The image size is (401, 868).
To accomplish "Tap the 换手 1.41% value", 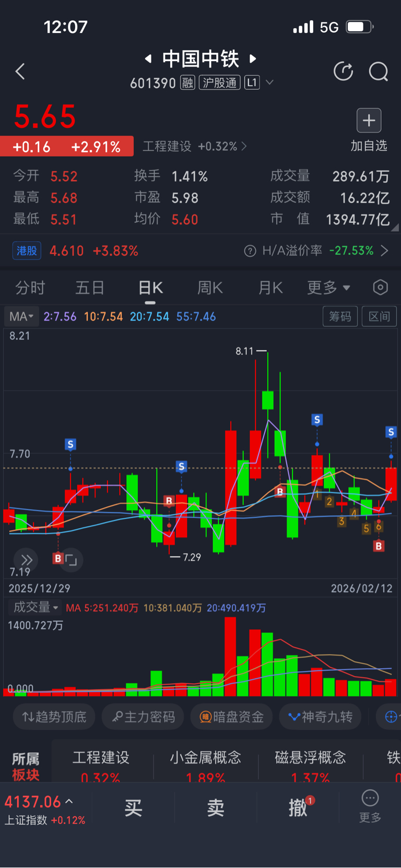I will click(190, 176).
